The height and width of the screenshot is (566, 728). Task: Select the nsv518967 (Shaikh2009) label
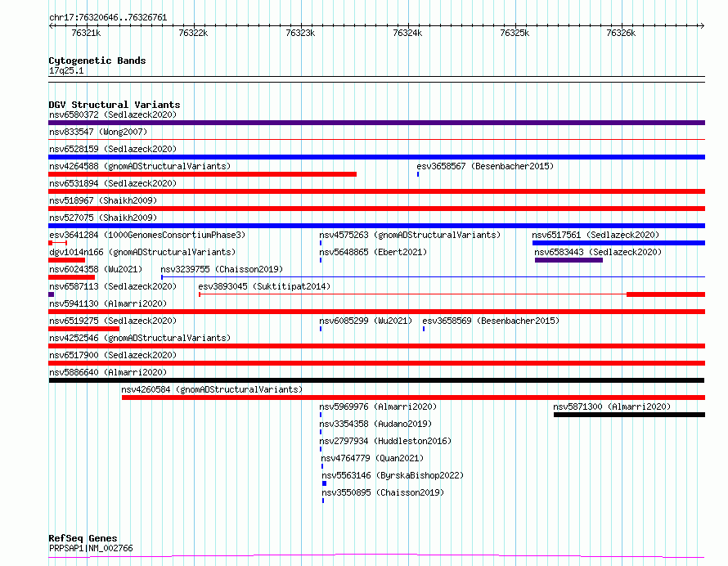pyautogui.click(x=103, y=200)
